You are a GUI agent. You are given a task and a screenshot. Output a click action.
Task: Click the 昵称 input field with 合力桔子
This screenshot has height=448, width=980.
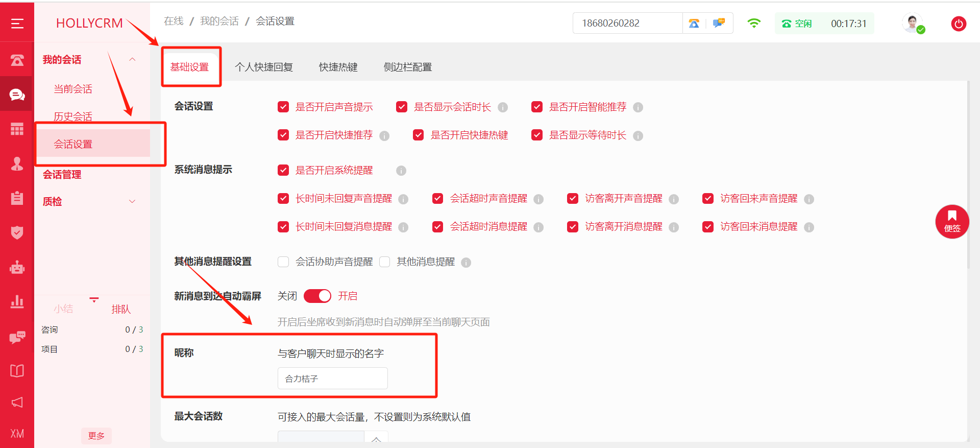pyautogui.click(x=333, y=379)
